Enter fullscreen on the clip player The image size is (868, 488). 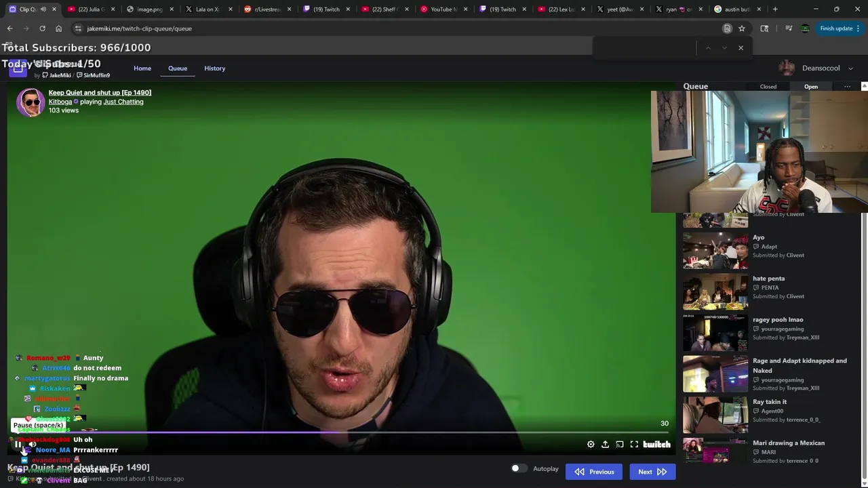pos(634,445)
